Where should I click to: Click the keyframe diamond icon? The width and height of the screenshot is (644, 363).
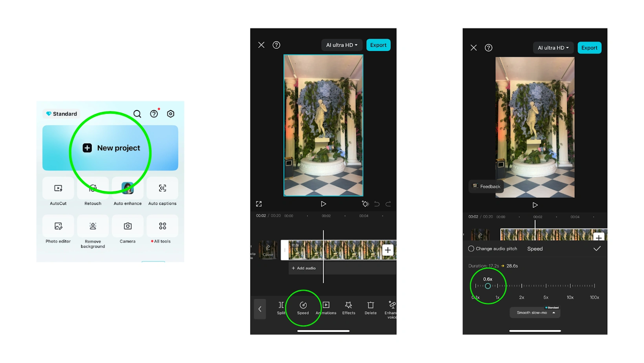click(x=365, y=204)
